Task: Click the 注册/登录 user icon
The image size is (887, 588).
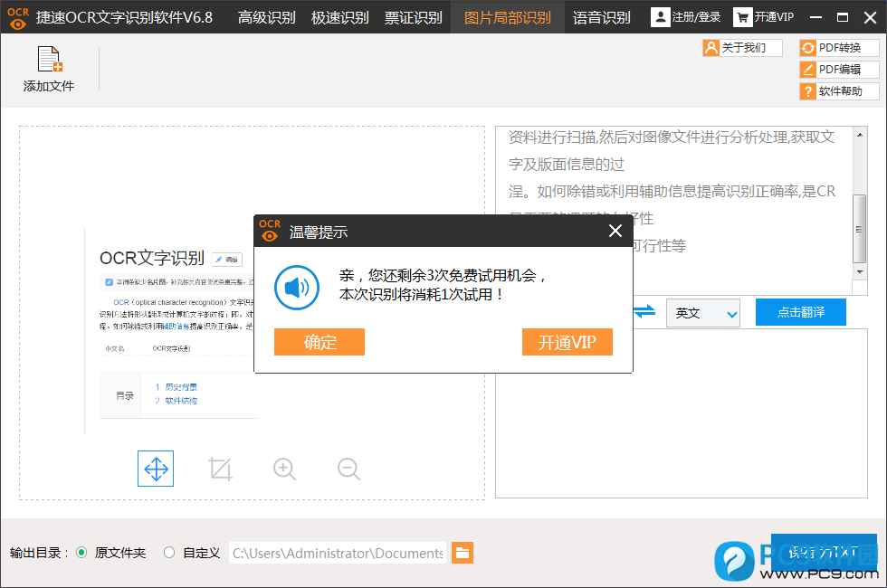Action: [660, 17]
